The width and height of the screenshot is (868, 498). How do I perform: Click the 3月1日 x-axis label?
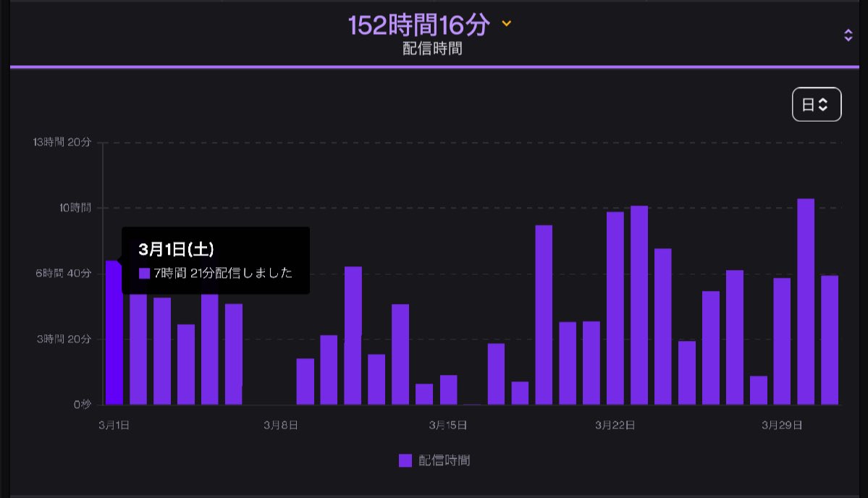(114, 425)
